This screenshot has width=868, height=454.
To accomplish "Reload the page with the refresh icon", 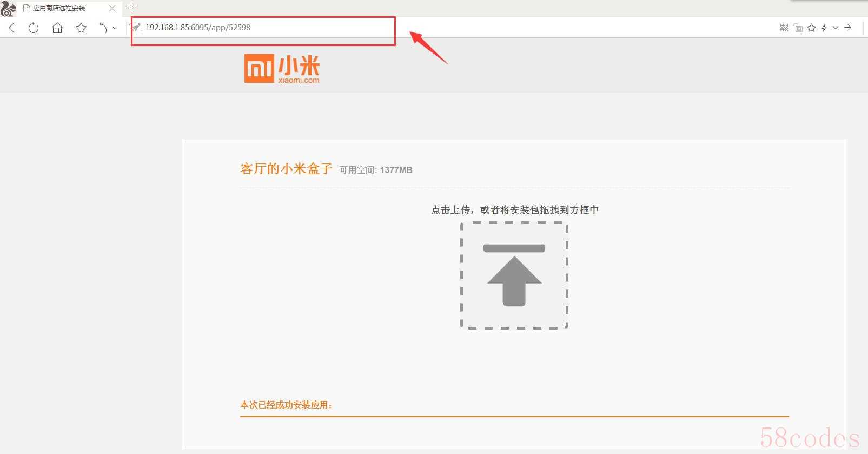I will click(34, 28).
